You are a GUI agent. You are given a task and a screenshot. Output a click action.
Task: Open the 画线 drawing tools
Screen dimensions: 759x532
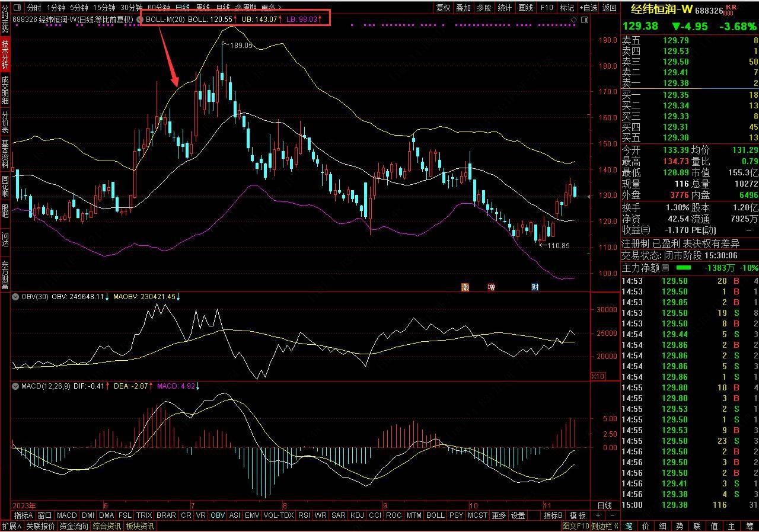click(x=526, y=8)
